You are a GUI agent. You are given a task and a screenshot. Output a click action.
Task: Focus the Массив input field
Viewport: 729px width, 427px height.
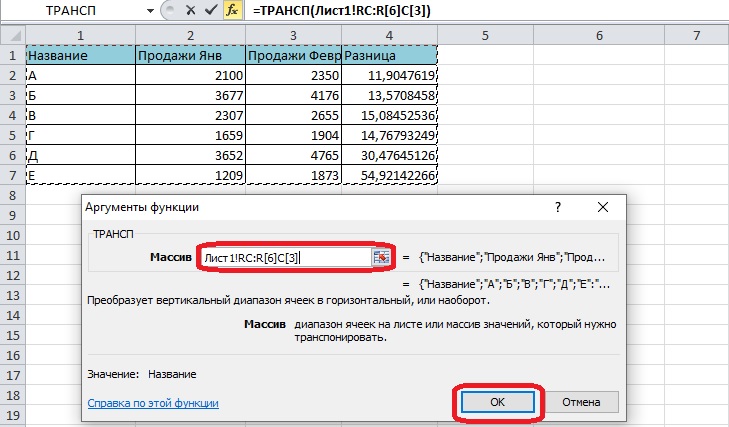point(287,257)
